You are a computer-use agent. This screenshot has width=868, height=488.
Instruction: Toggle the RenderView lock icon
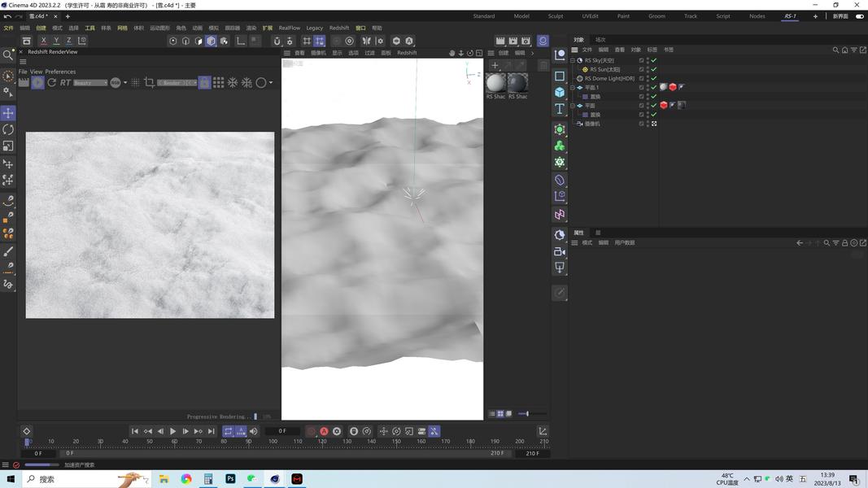[x=204, y=82]
